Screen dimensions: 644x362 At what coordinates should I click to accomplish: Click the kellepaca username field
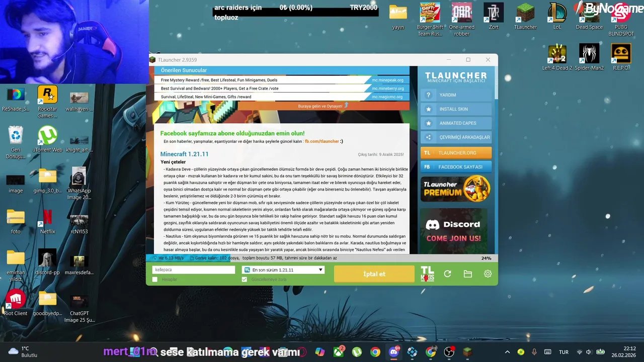pyautogui.click(x=194, y=270)
